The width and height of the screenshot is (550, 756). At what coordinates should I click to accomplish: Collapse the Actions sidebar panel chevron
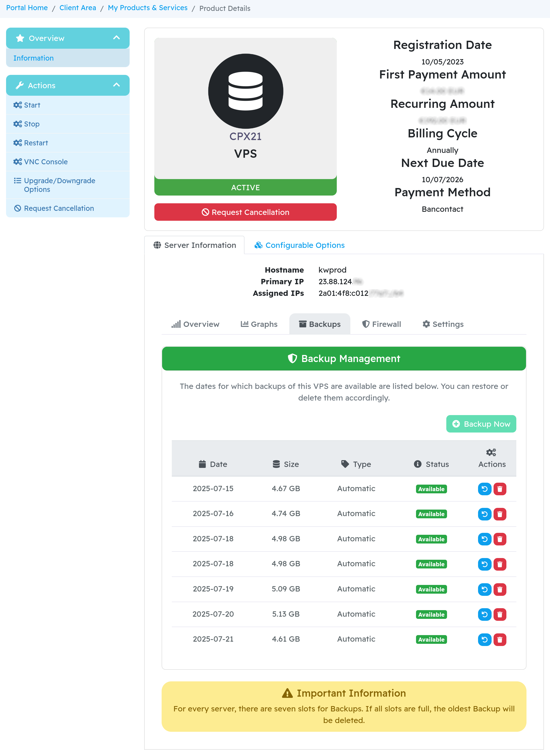coord(116,85)
